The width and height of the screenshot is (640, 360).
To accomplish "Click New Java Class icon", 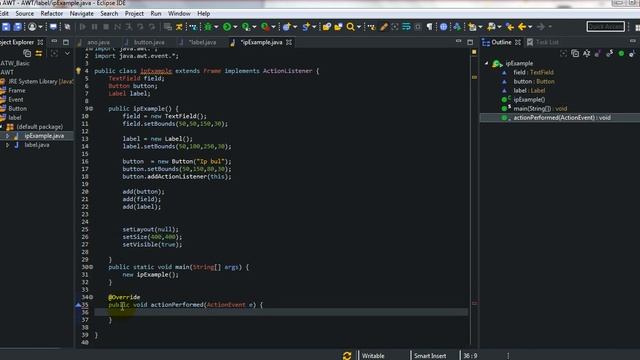I will coord(306,27).
